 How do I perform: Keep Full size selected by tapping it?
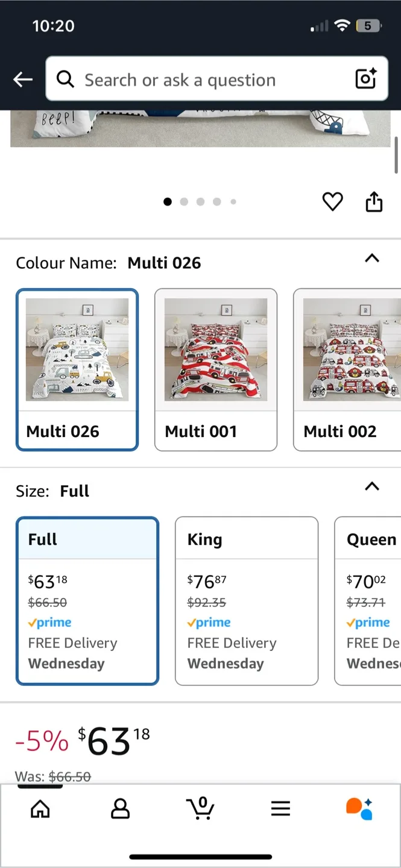[87, 600]
